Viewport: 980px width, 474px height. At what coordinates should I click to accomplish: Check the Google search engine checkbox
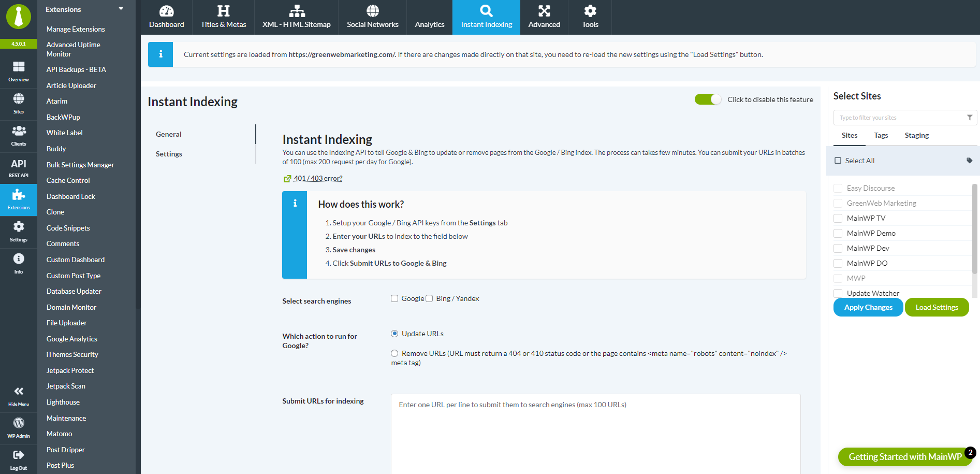394,298
